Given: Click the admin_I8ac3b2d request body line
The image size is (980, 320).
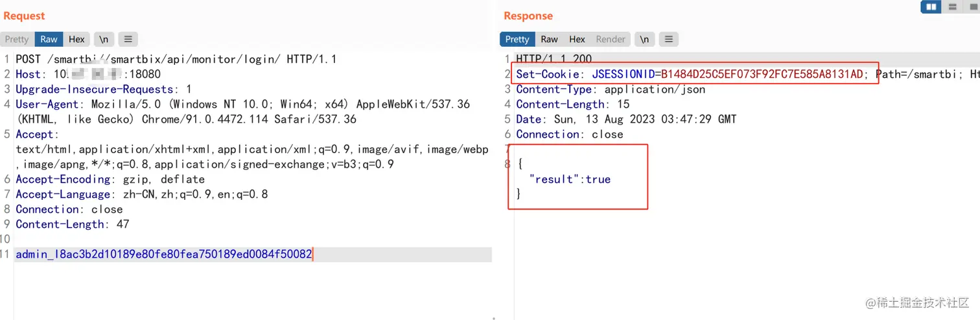Looking at the screenshot, I should pos(164,254).
